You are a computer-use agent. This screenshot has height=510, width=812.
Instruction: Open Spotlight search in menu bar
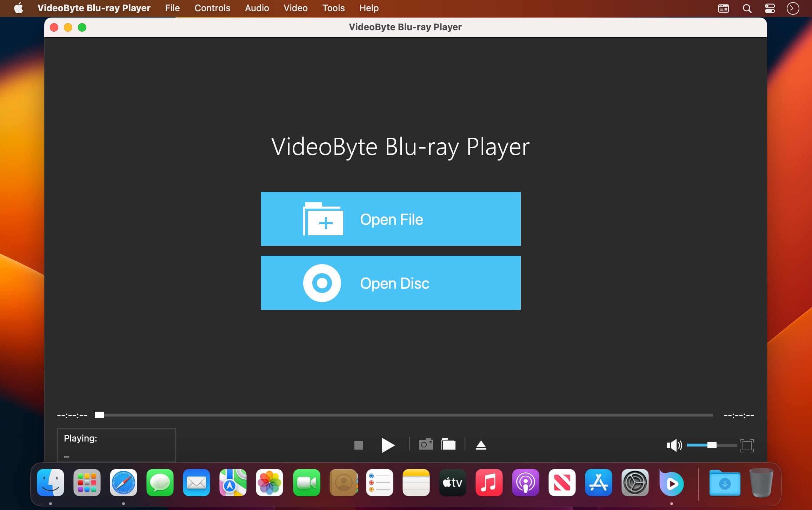[x=747, y=8]
